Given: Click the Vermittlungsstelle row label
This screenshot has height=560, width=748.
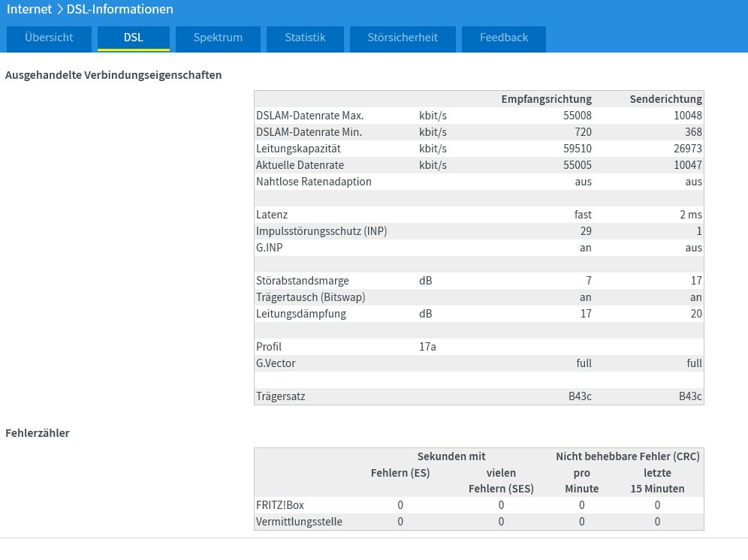Looking at the screenshot, I should point(299,522).
